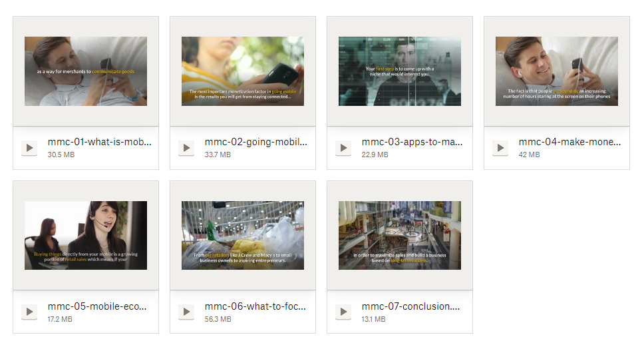Image resolution: width=644 pixels, height=351 pixels.
Task: Click play icon beside mmc-06-what-to-foc file
Action: tap(186, 312)
